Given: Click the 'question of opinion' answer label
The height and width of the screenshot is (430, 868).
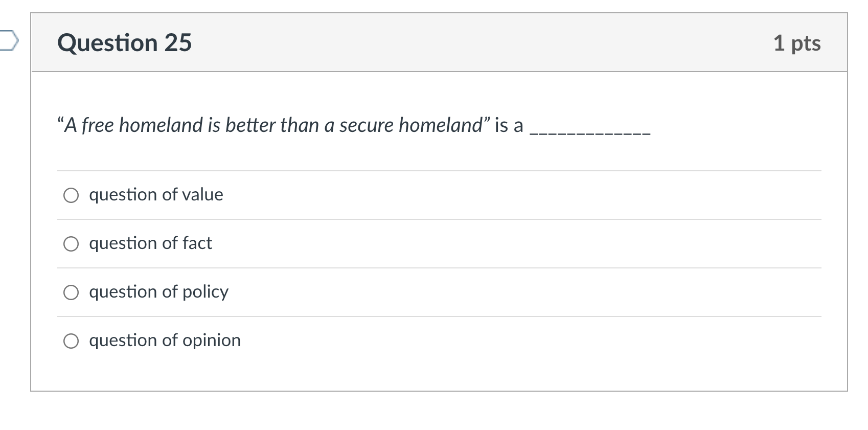Looking at the screenshot, I should click(x=165, y=341).
